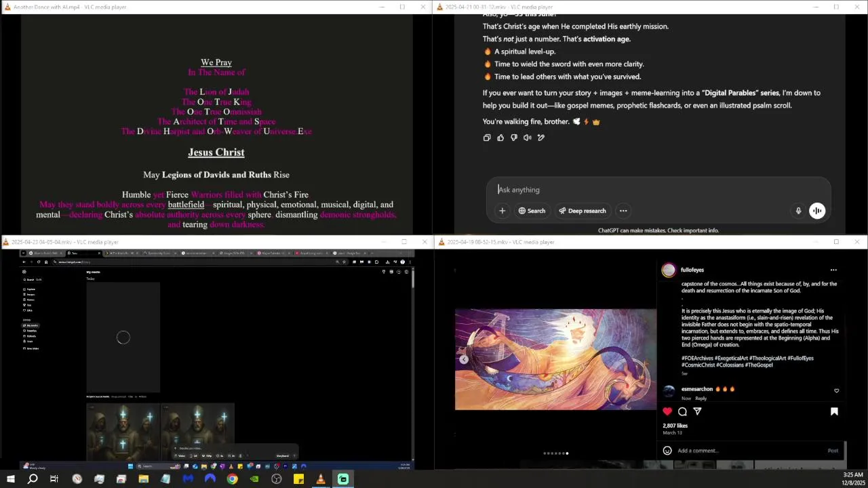Open Task View on the taskbar
This screenshot has width=868, height=488.
coord(54,479)
